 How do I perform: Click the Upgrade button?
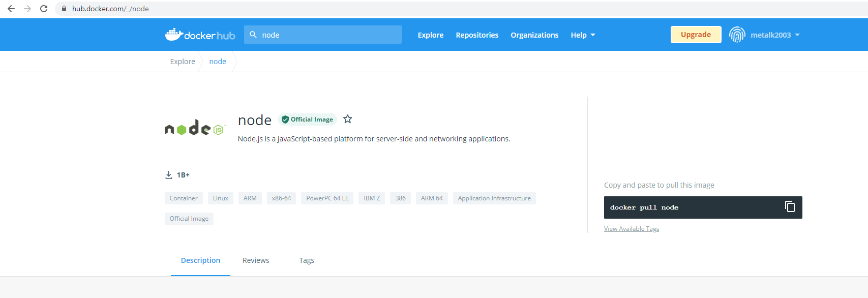click(696, 35)
